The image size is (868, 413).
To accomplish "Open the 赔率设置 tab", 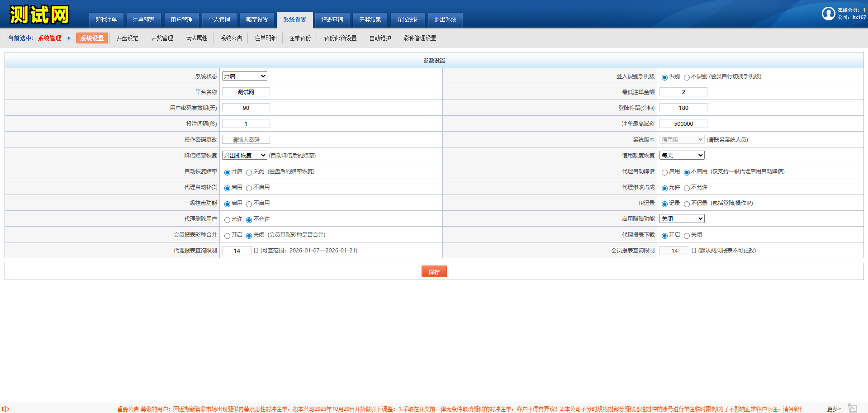I will click(257, 19).
